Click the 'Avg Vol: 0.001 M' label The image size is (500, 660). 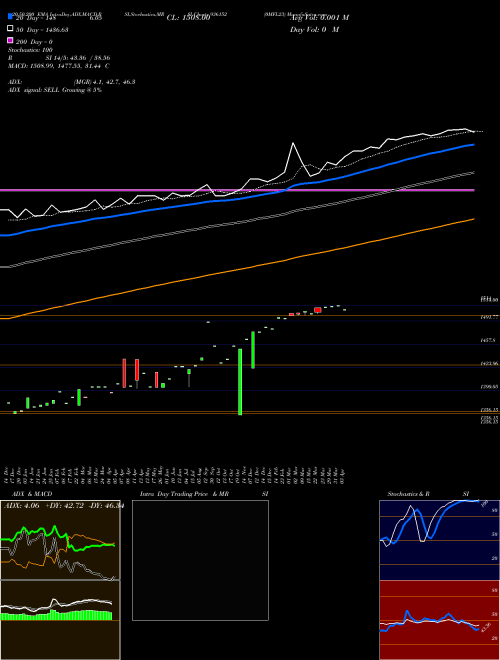click(x=319, y=18)
